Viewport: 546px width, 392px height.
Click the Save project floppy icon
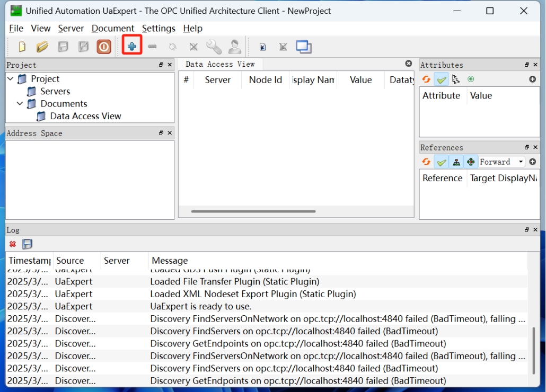63,47
